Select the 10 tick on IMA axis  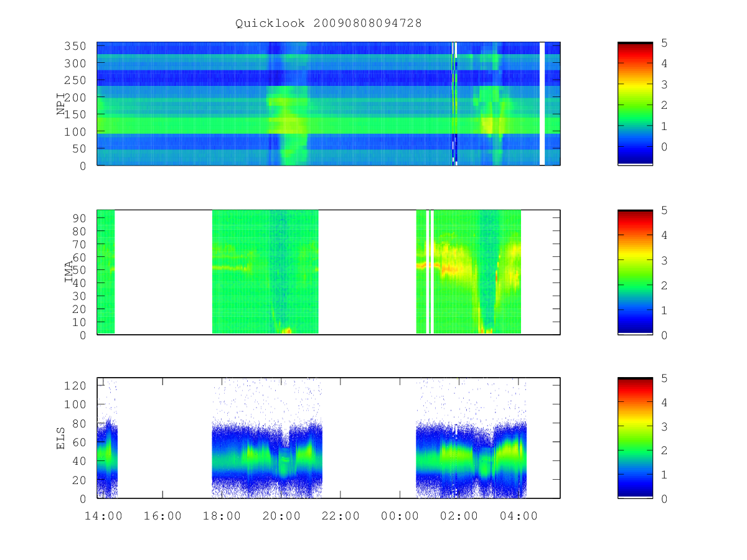point(81,322)
